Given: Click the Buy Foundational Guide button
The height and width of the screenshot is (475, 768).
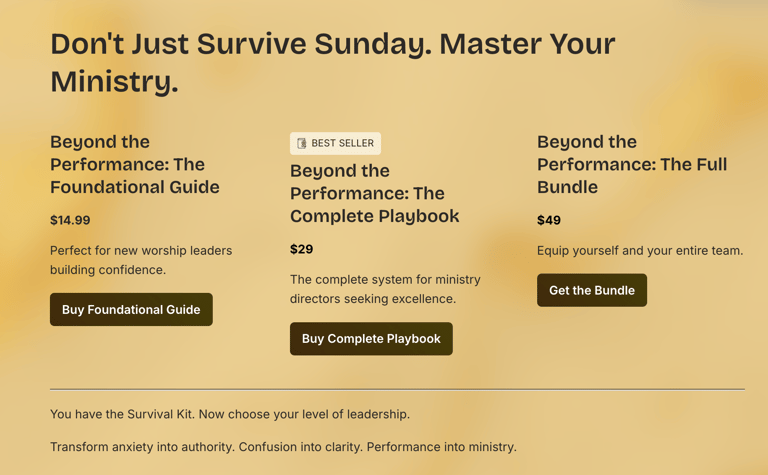Looking at the screenshot, I should 131,310.
